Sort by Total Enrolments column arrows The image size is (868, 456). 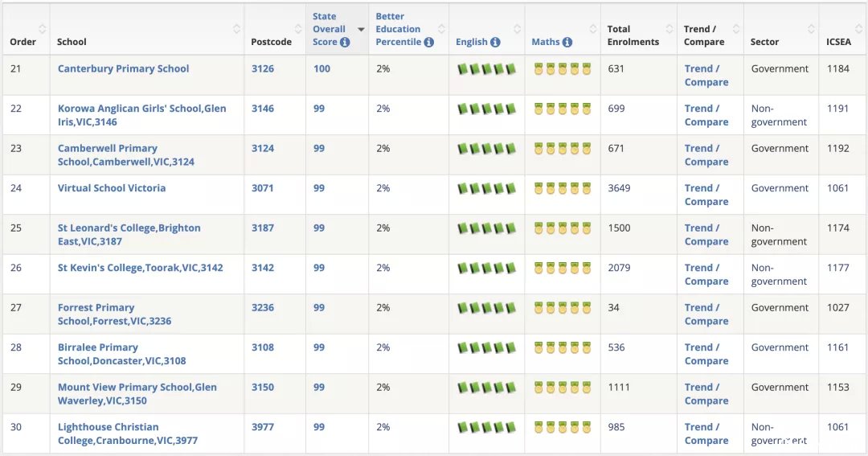click(669, 29)
